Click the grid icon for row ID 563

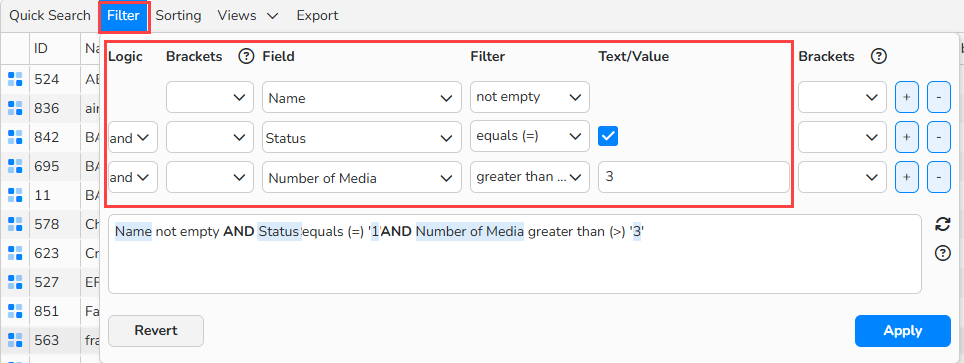click(x=15, y=340)
